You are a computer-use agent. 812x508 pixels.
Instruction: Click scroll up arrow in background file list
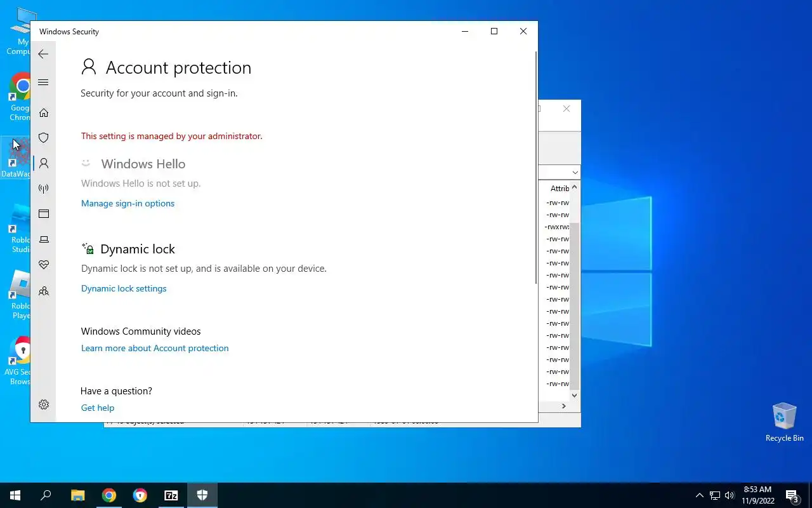tap(575, 187)
